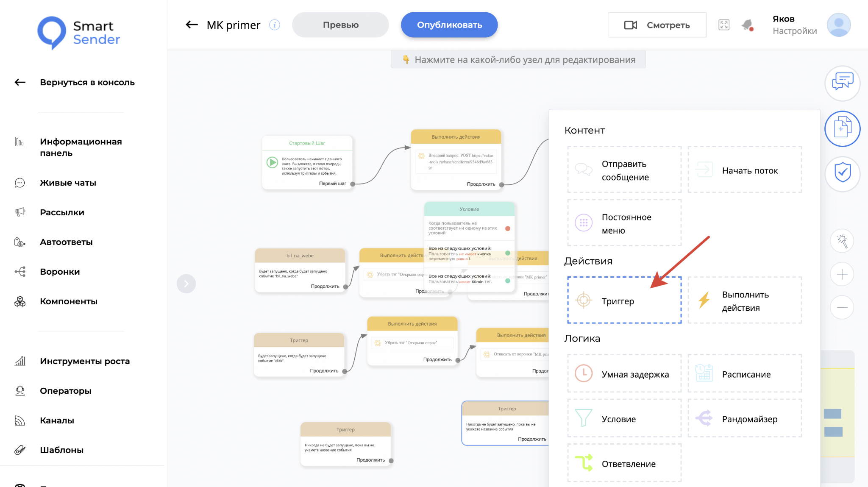Zoom out with the minus button
Screen dimensions: 868x487
[x=842, y=307]
